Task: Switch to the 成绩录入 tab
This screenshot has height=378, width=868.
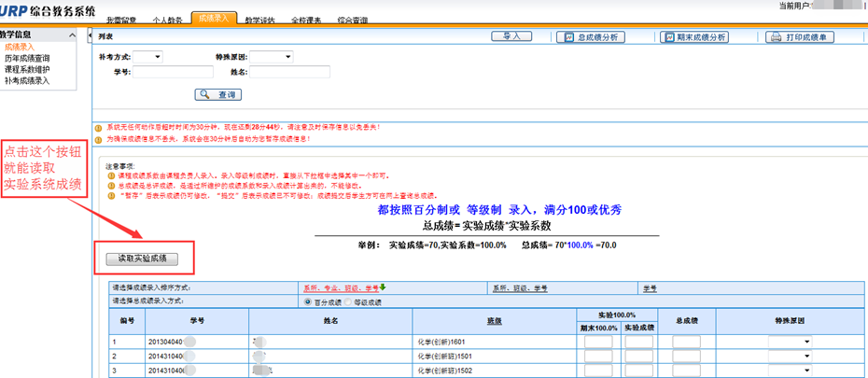Action: (214, 18)
